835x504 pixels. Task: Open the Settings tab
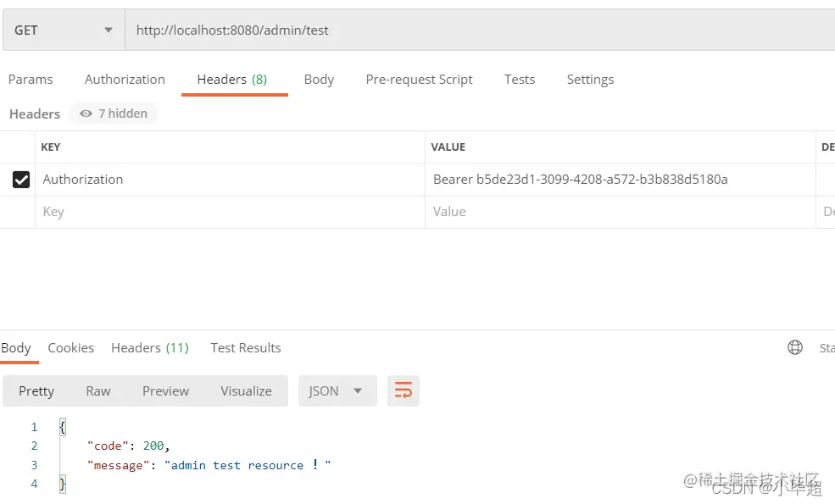[590, 80]
